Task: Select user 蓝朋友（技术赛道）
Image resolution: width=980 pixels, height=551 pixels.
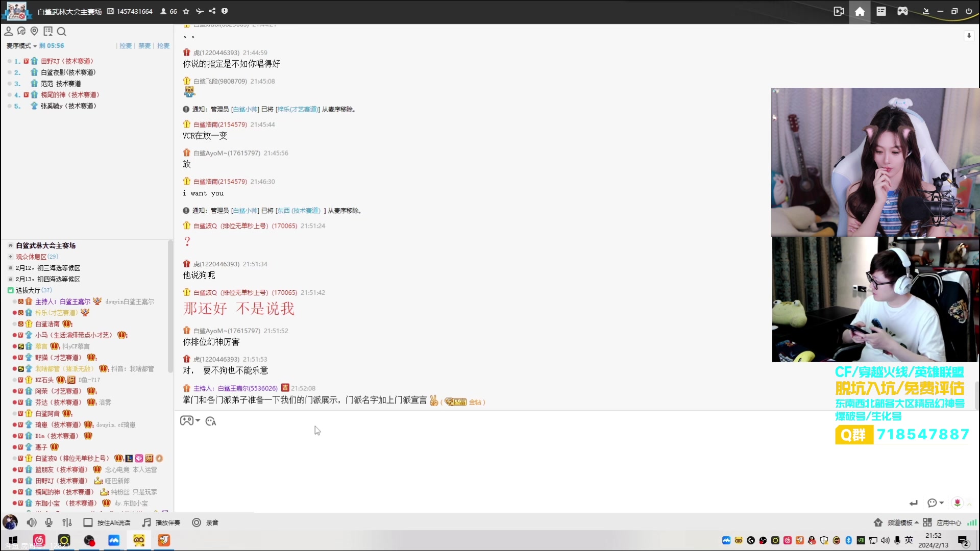Action: (62, 470)
